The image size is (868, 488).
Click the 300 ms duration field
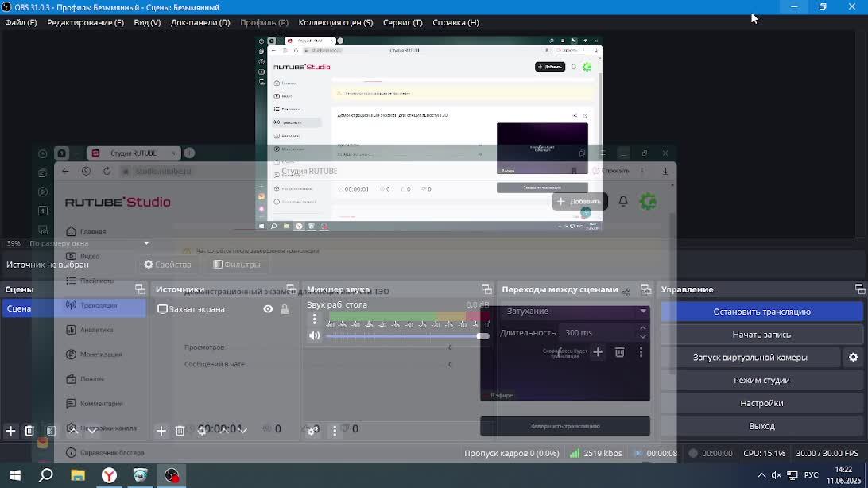click(599, 332)
